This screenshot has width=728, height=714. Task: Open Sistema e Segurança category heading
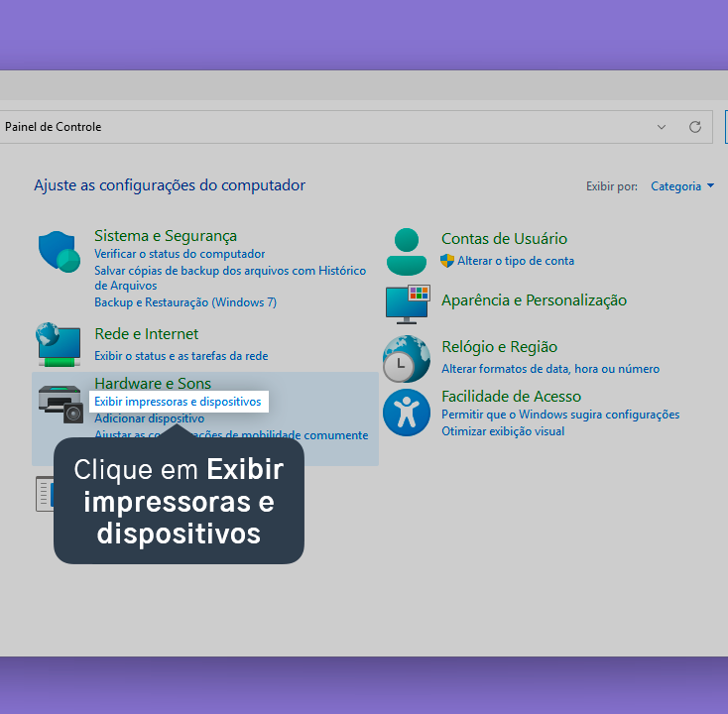coord(166,236)
